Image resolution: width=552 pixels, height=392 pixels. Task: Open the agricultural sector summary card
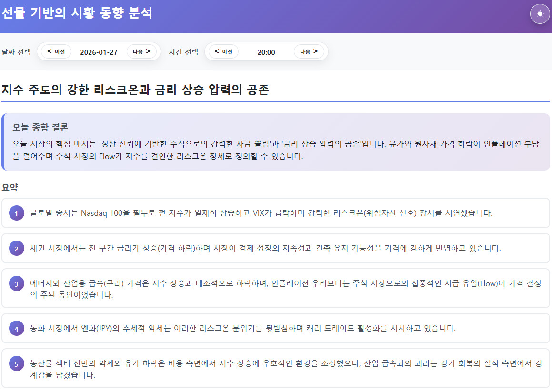click(276, 369)
